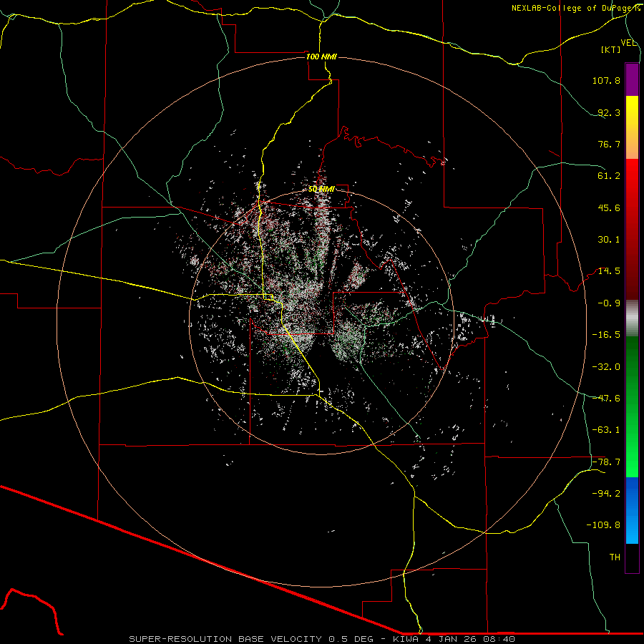644x644 pixels.
Task: Click the 92.3 legend value
Action: 609,112
